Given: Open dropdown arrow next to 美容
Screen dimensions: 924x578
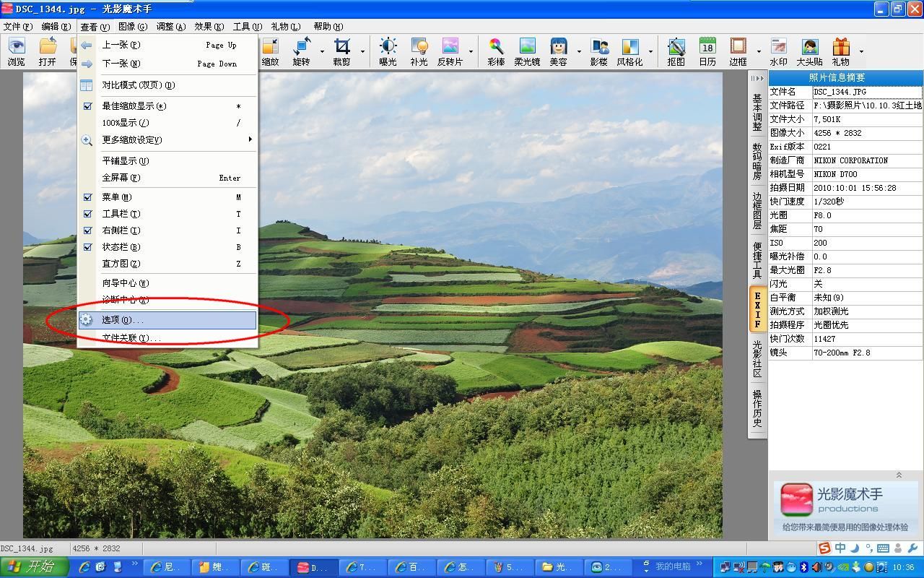Looking at the screenshot, I should click(x=579, y=52).
